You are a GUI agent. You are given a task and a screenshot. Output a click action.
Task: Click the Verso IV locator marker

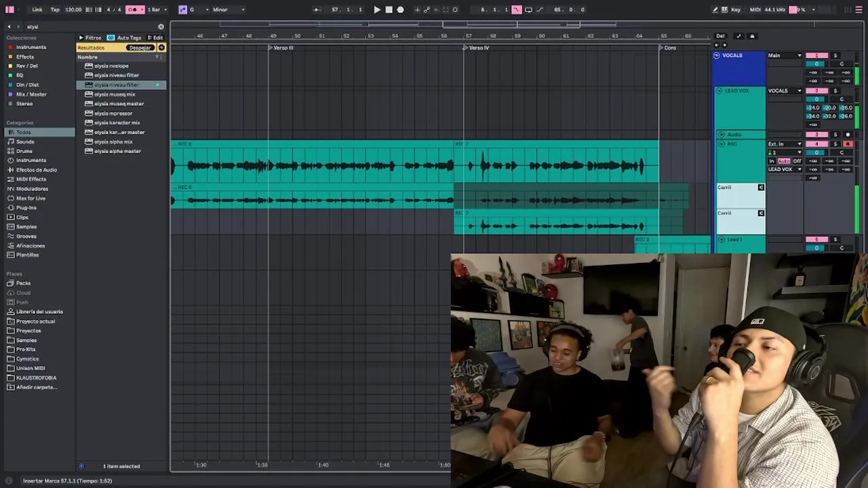tap(477, 48)
